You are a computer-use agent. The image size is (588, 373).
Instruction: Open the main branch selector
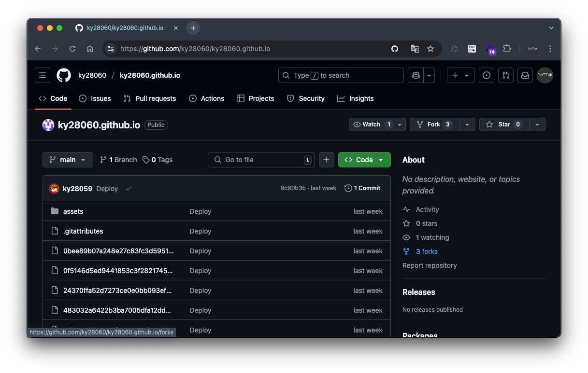(x=68, y=160)
